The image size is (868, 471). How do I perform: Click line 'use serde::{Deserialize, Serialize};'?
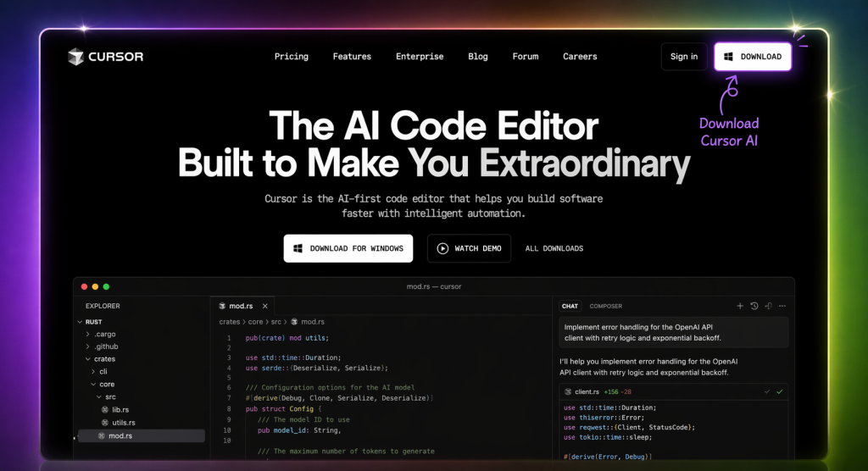[317, 368]
